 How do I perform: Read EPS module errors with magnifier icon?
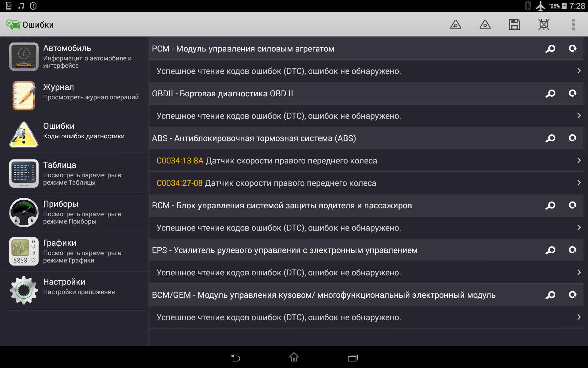pyautogui.click(x=550, y=250)
